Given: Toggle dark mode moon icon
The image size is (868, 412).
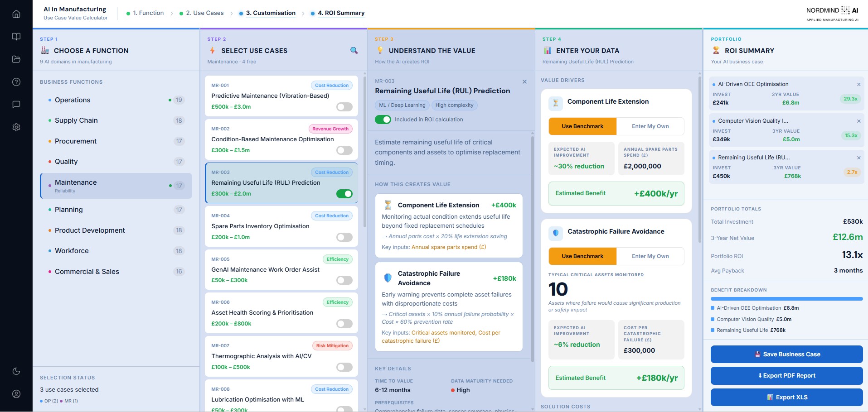Looking at the screenshot, I should [x=16, y=371].
